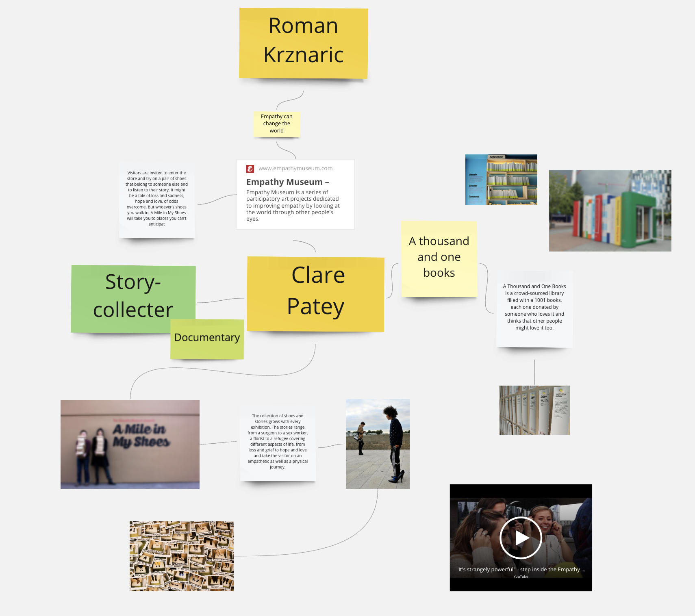
Task: Select the 'Visitors are invited' text card
Action: 156,199
